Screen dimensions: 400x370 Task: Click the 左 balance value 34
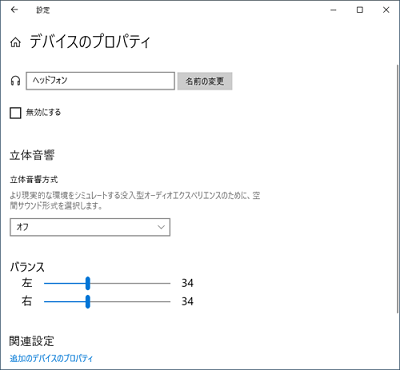point(187,283)
